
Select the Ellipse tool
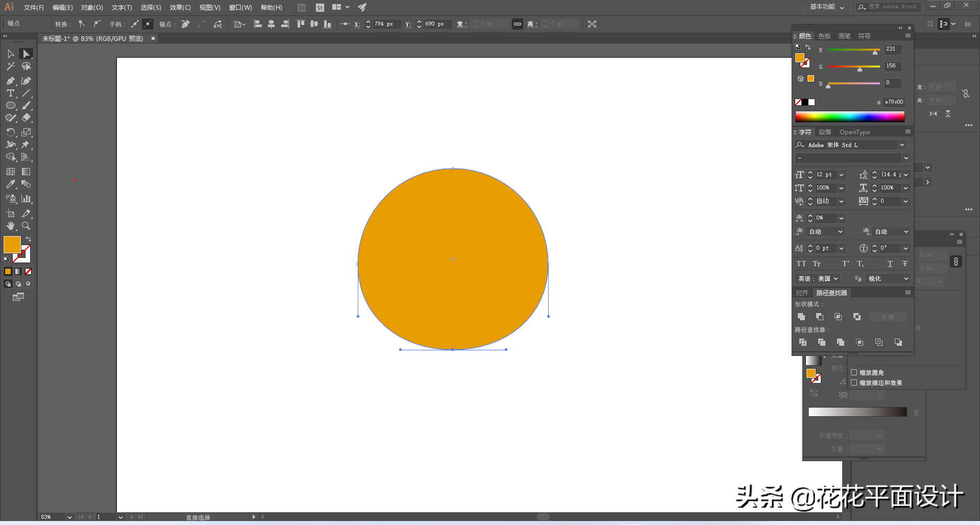coord(10,106)
